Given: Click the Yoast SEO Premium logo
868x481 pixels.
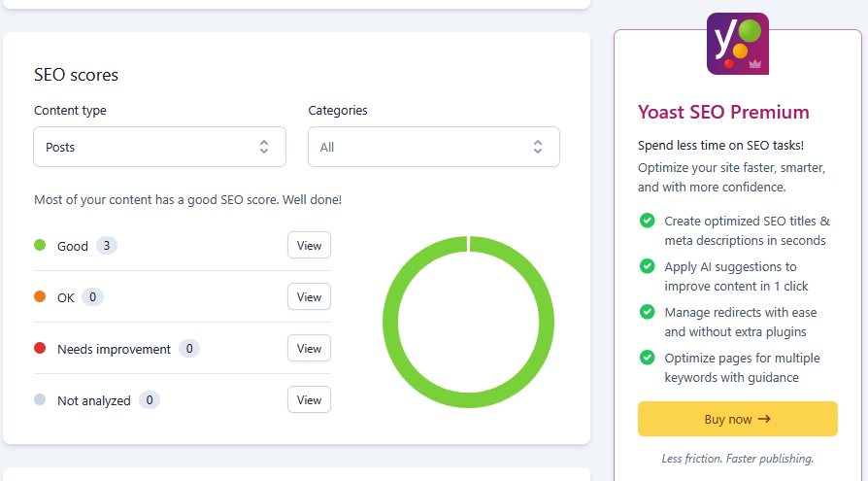Looking at the screenshot, I should [737, 44].
